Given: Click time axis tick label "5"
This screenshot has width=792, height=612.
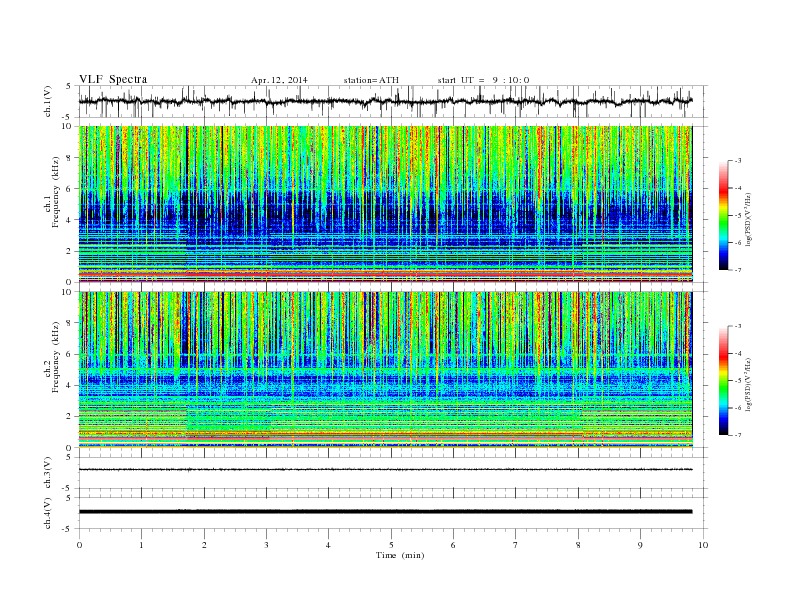Looking at the screenshot, I should 391,545.
